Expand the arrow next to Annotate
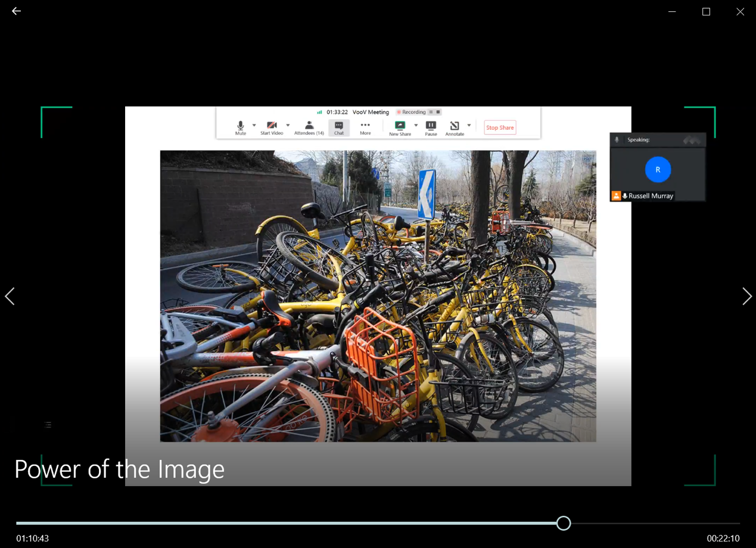Image resolution: width=756 pixels, height=548 pixels. pos(469,126)
